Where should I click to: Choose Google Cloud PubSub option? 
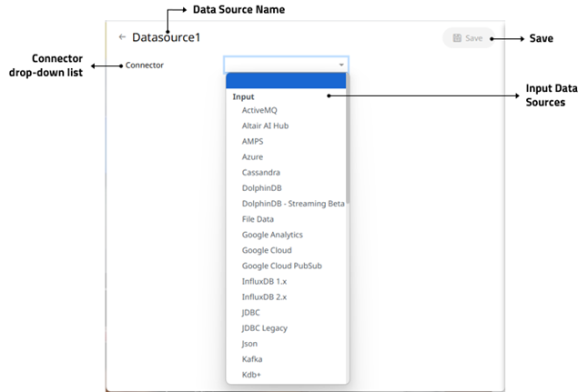(x=281, y=266)
